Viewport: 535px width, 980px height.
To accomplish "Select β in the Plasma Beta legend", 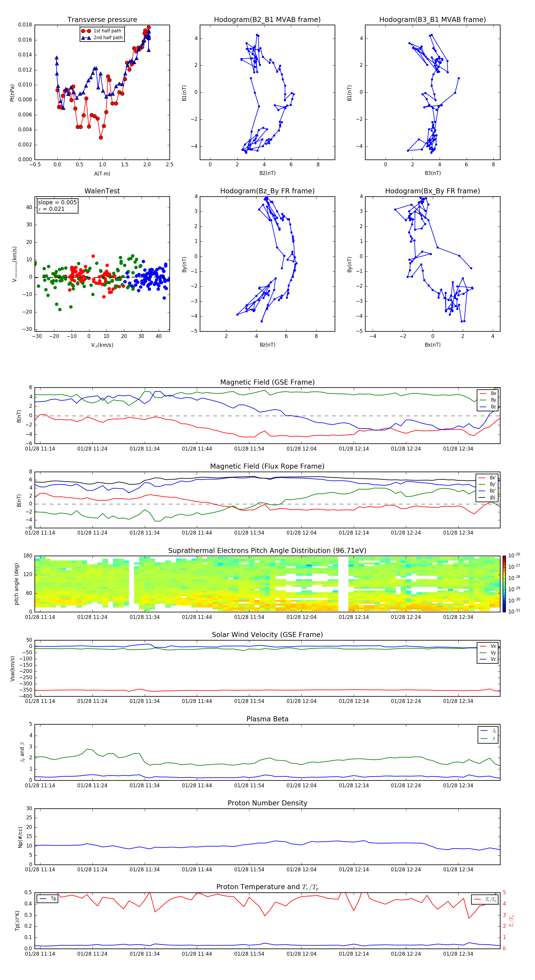I will pos(489,739).
